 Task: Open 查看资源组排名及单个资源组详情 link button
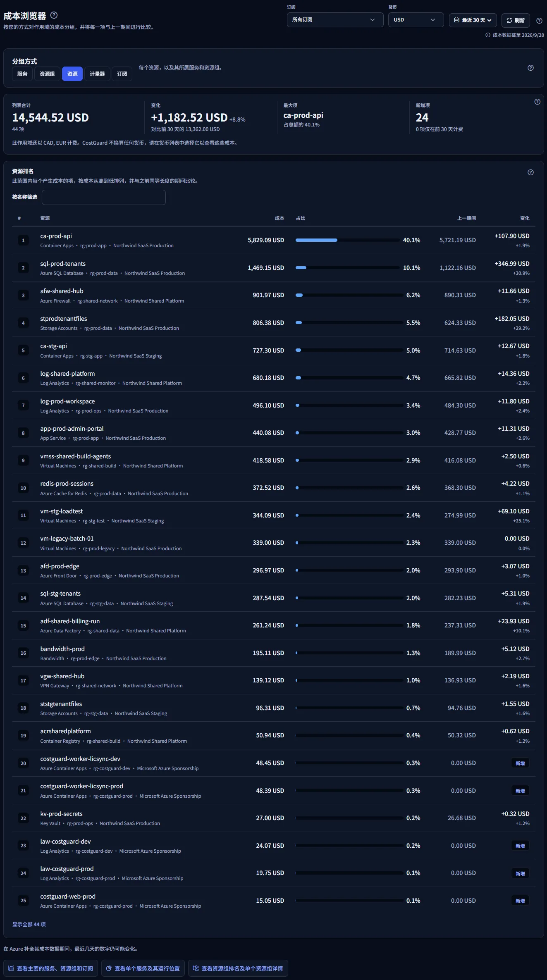pyautogui.click(x=238, y=968)
